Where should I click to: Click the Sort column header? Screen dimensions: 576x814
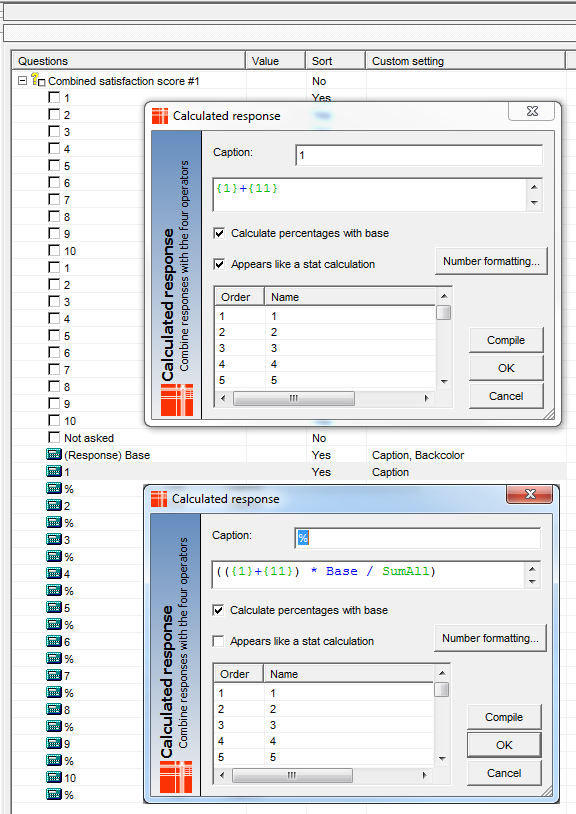pos(335,61)
